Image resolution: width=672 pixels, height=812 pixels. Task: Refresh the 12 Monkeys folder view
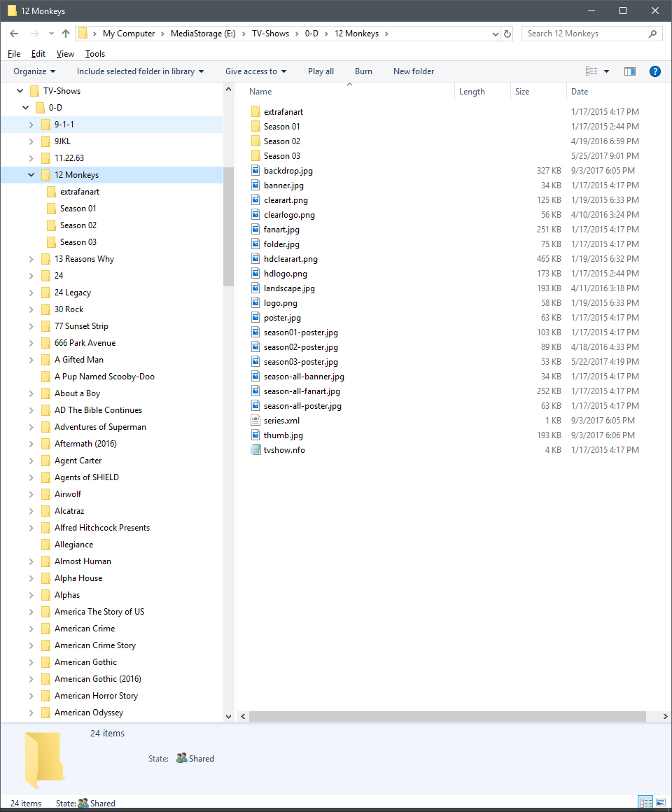[x=507, y=34]
